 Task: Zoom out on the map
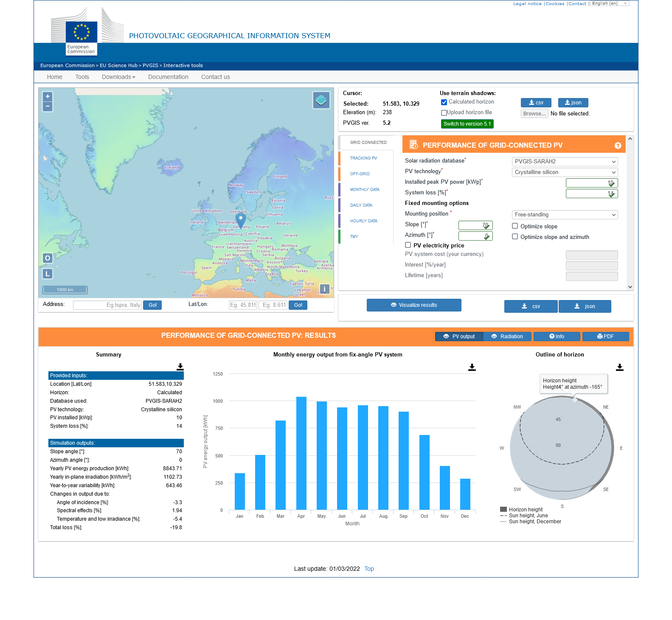point(48,106)
